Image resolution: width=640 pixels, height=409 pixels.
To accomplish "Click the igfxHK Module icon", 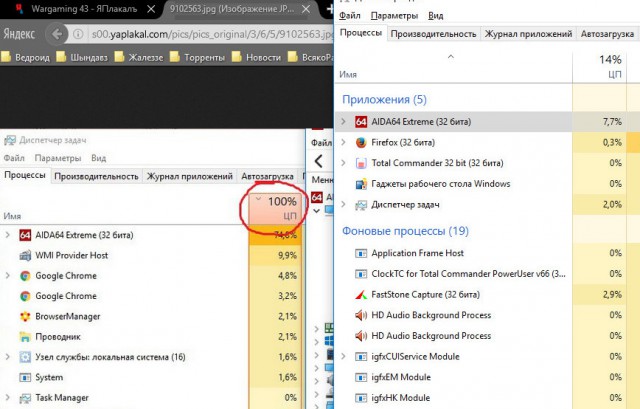I will pos(361,398).
